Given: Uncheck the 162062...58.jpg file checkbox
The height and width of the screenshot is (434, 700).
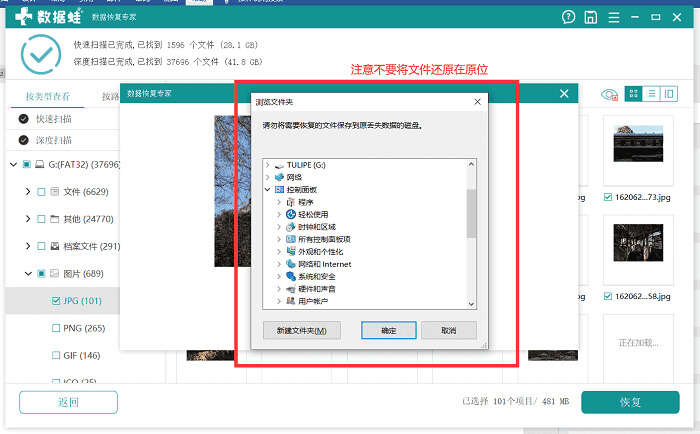Looking at the screenshot, I should tap(608, 296).
